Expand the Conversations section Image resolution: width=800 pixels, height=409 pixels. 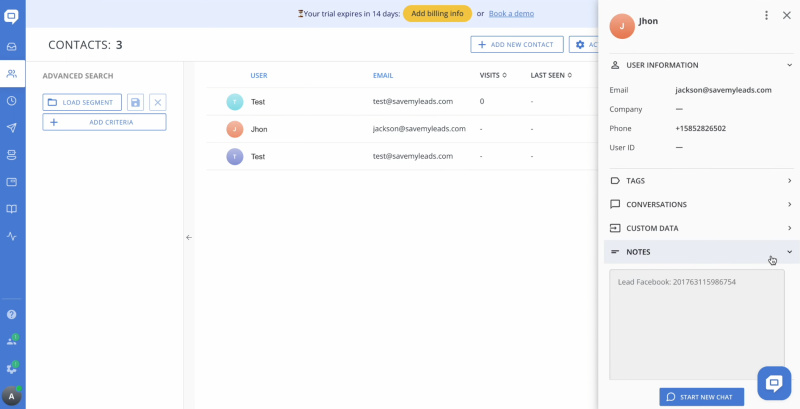coord(702,204)
